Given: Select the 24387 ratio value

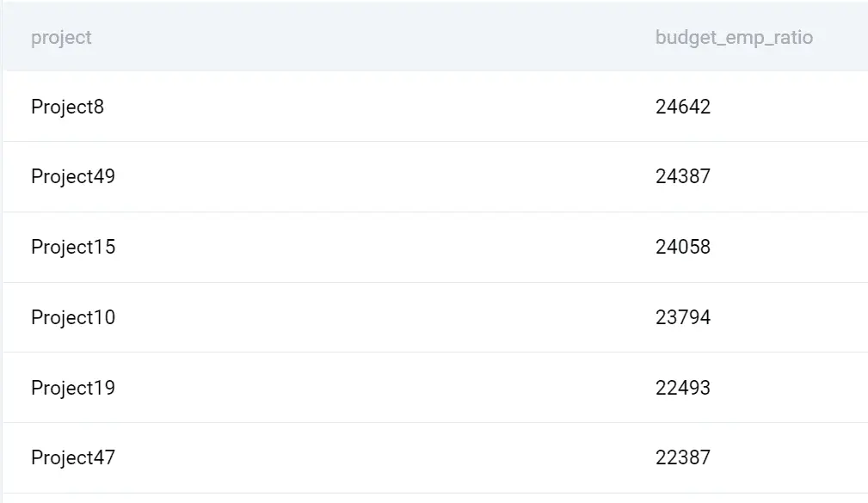Looking at the screenshot, I should (x=683, y=176).
